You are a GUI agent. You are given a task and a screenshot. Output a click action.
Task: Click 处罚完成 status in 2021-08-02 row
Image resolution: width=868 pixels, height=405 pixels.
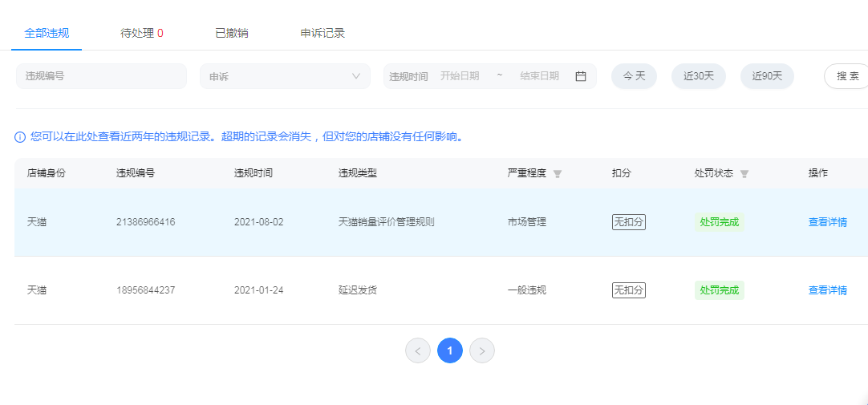point(719,222)
